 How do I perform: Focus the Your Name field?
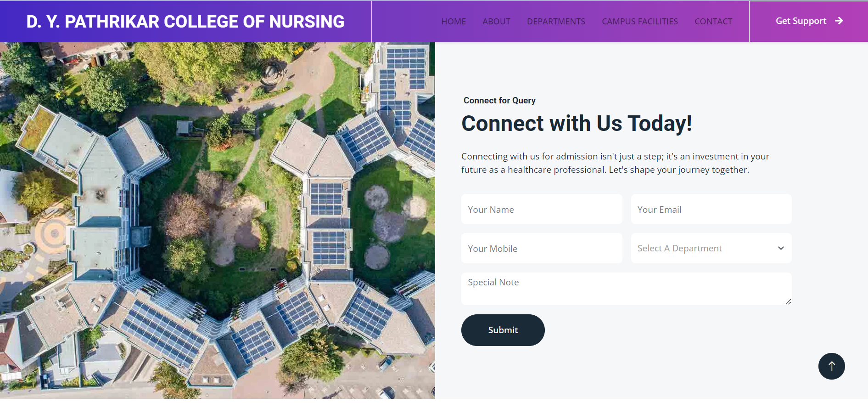coord(542,210)
